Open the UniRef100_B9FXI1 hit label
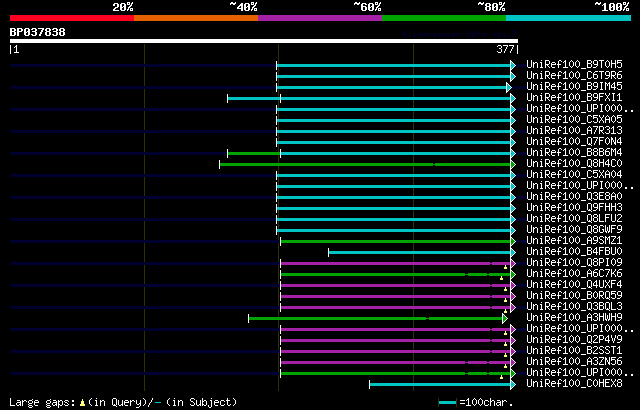 coord(574,98)
